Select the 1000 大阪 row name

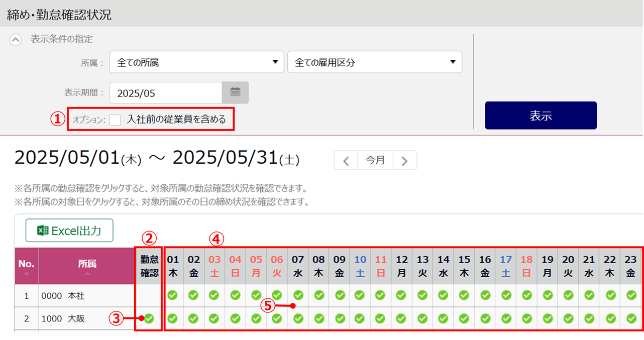[x=63, y=318]
